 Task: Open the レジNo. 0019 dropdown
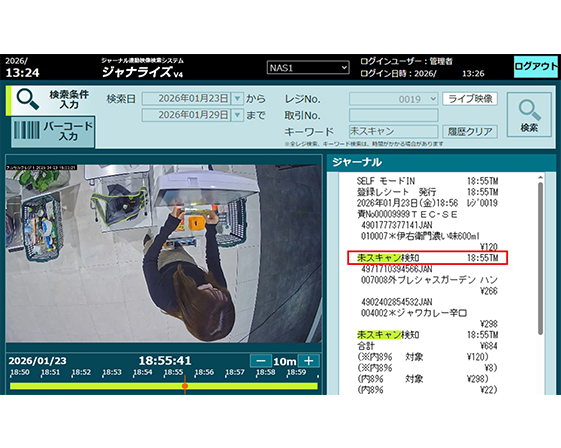(394, 99)
